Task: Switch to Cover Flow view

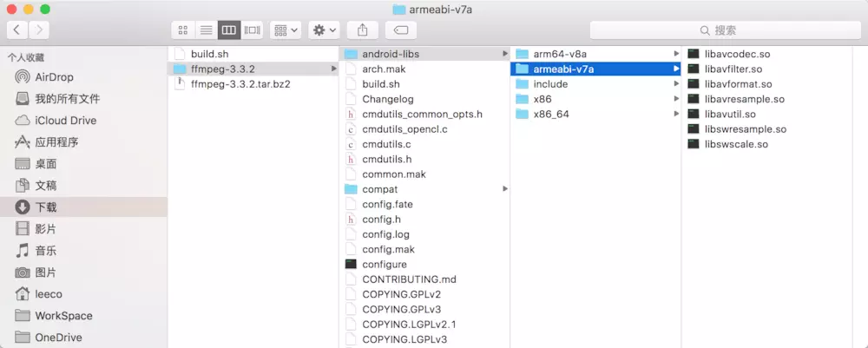Action: (x=252, y=30)
